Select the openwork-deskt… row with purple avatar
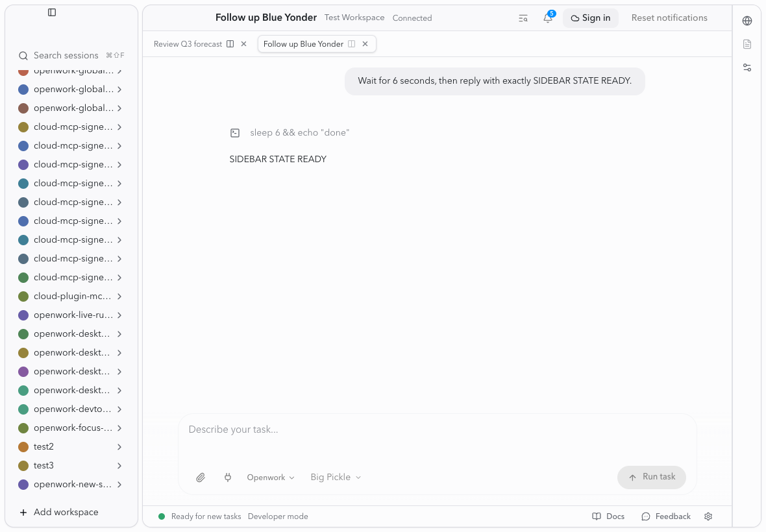The image size is (766, 532). point(70,371)
